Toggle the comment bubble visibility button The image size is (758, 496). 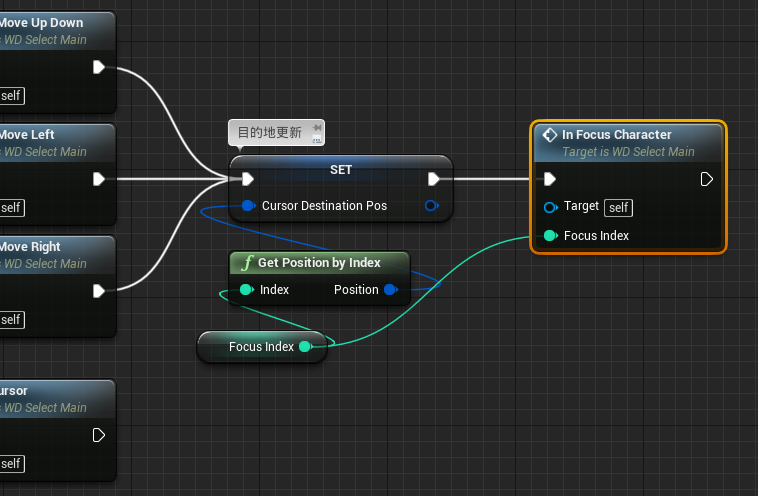pos(317,139)
